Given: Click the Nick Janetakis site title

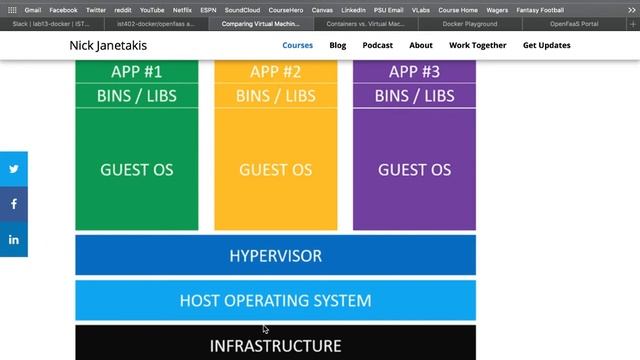Looking at the screenshot, I should tap(108, 45).
